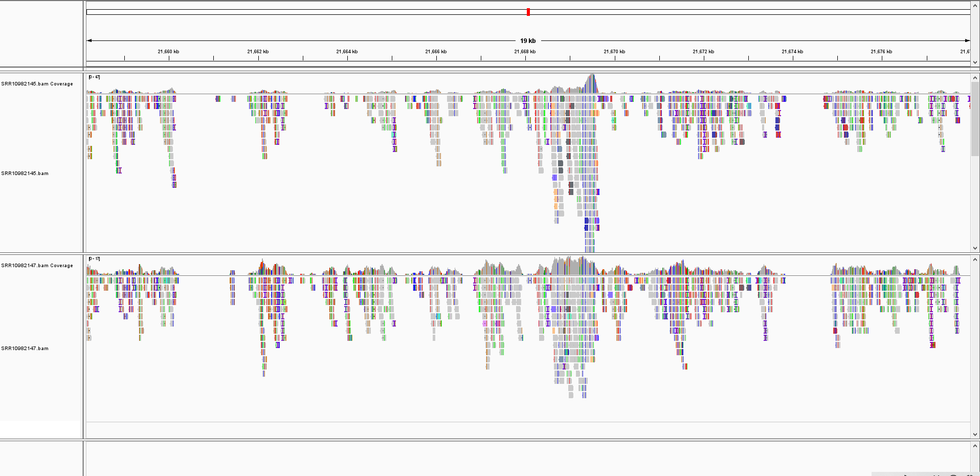Select the SRR10982145.bam track name
Image resolution: width=980 pixels, height=476 pixels.
[25, 174]
